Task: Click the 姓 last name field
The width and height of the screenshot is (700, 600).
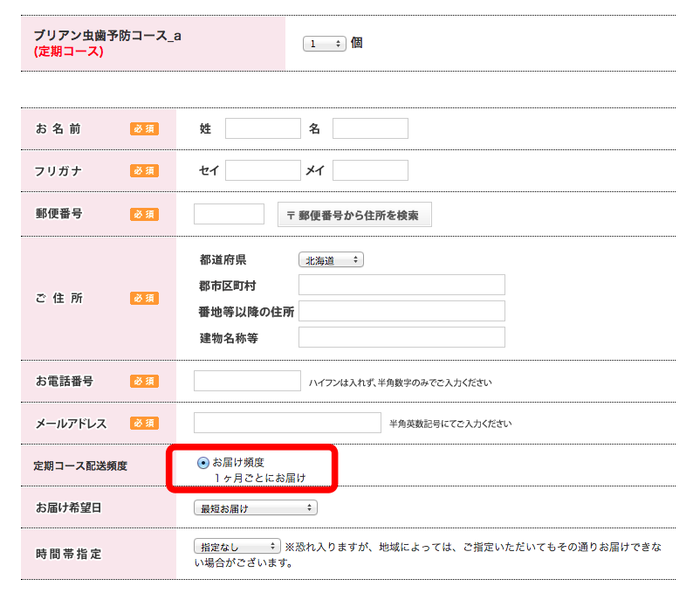Action: coord(263,128)
